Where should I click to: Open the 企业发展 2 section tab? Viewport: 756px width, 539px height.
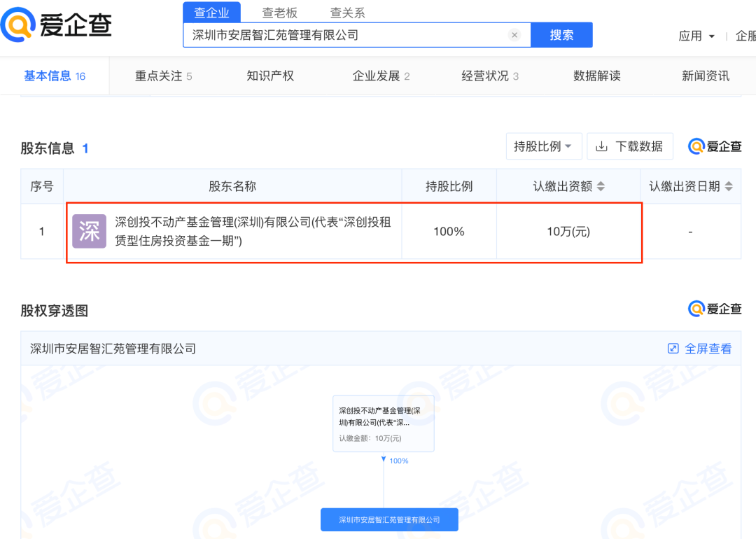(x=381, y=76)
